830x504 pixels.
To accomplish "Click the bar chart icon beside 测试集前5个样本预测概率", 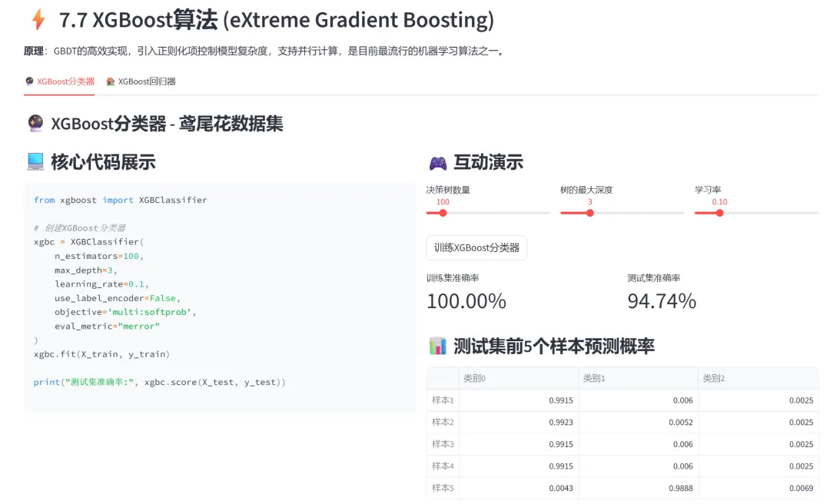I will pyautogui.click(x=438, y=346).
